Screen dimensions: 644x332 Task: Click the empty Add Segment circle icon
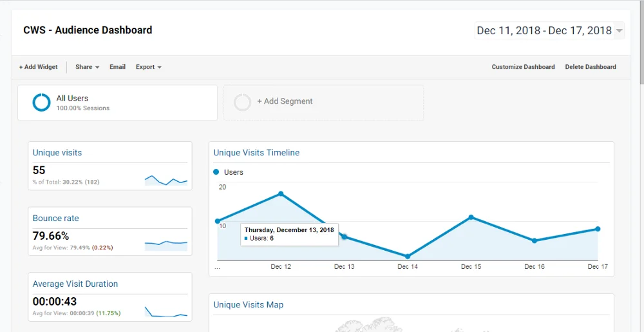[x=242, y=103]
